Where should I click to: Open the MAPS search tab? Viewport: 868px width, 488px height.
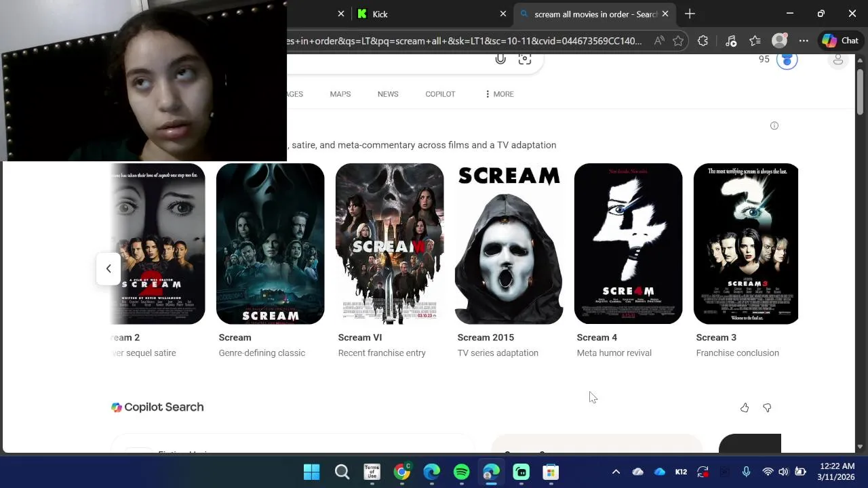point(340,94)
